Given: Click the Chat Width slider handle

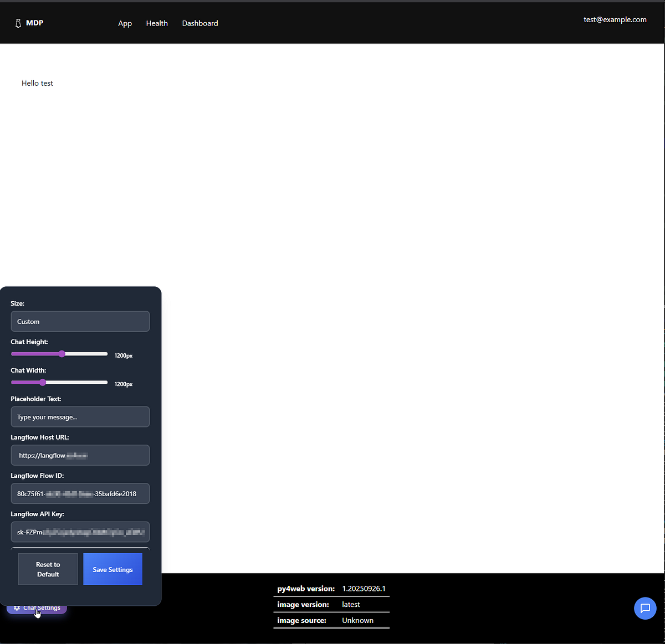Looking at the screenshot, I should (43, 383).
